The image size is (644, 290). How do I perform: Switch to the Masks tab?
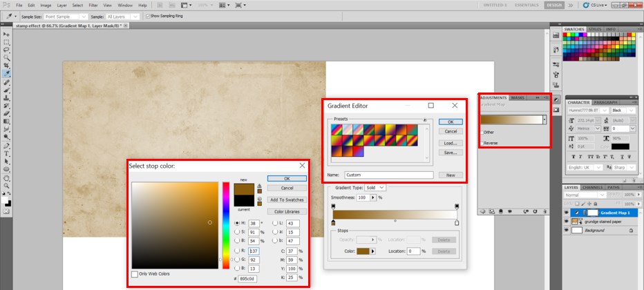(518, 97)
